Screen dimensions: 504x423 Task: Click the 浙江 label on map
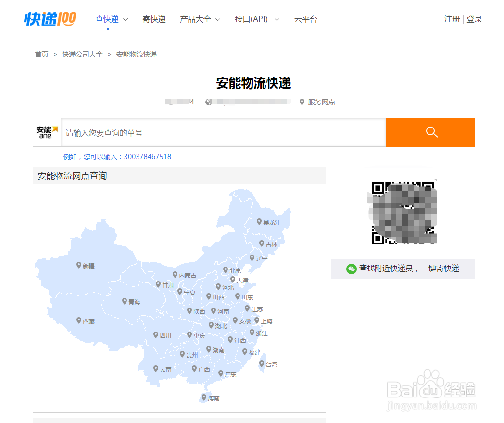click(262, 333)
